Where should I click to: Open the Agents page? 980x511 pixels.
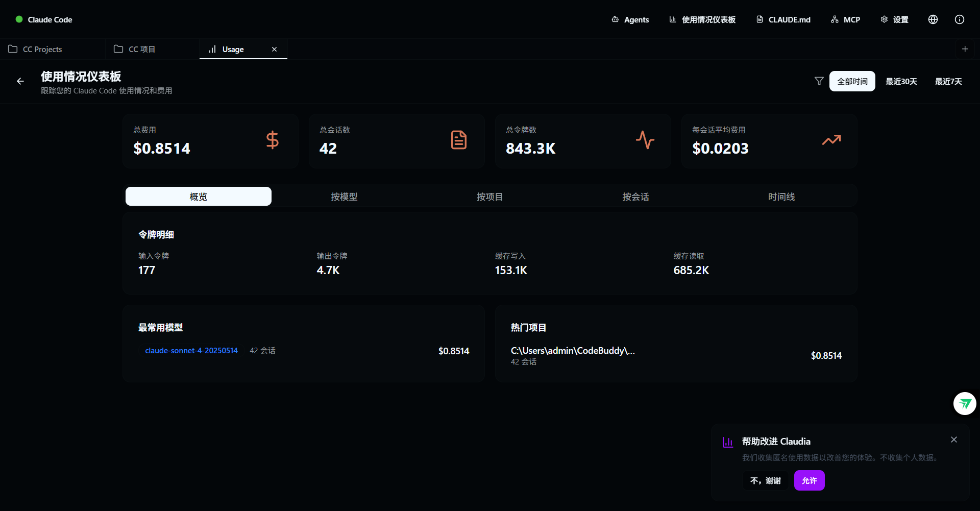tap(630, 19)
